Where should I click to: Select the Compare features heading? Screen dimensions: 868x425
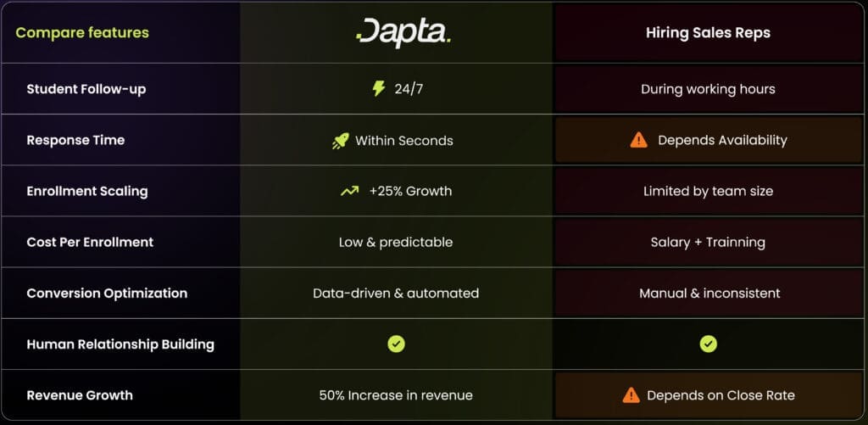click(82, 33)
